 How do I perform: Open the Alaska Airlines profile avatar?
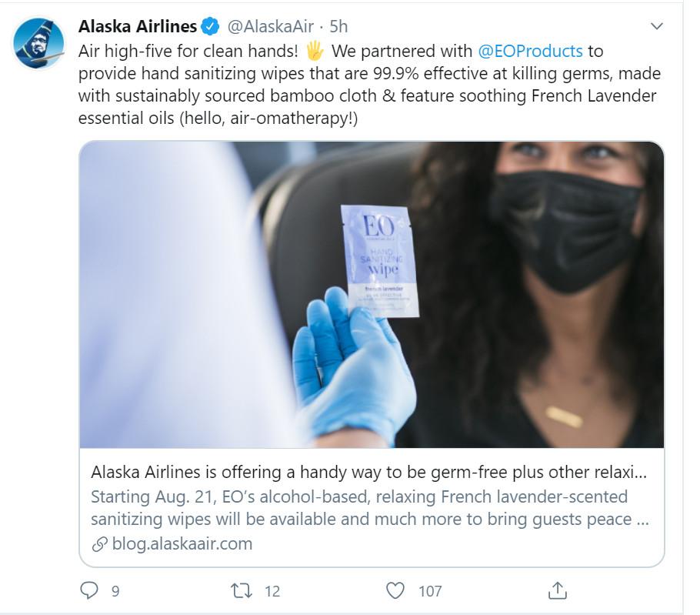click(x=38, y=42)
